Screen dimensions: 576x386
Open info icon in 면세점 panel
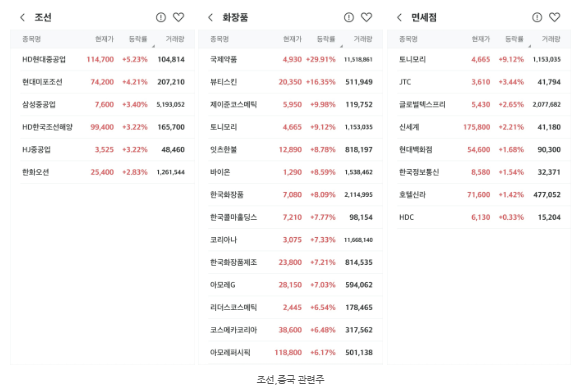click(537, 17)
